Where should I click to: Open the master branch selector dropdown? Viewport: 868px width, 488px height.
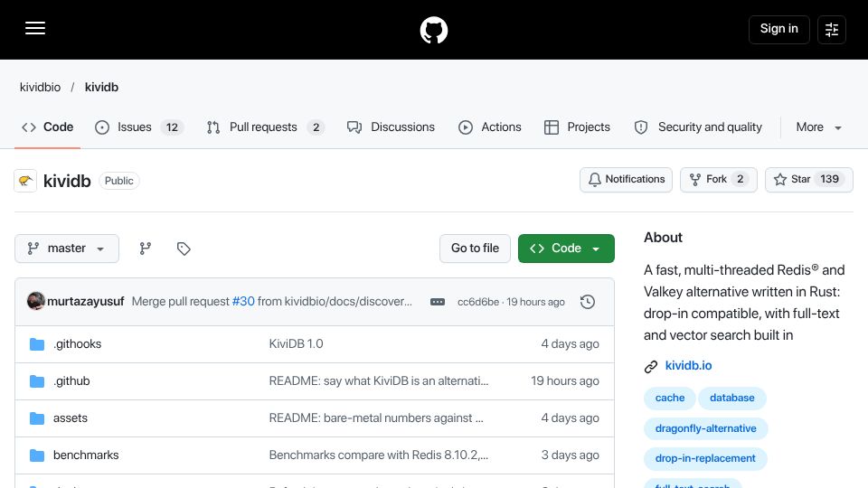coord(66,249)
